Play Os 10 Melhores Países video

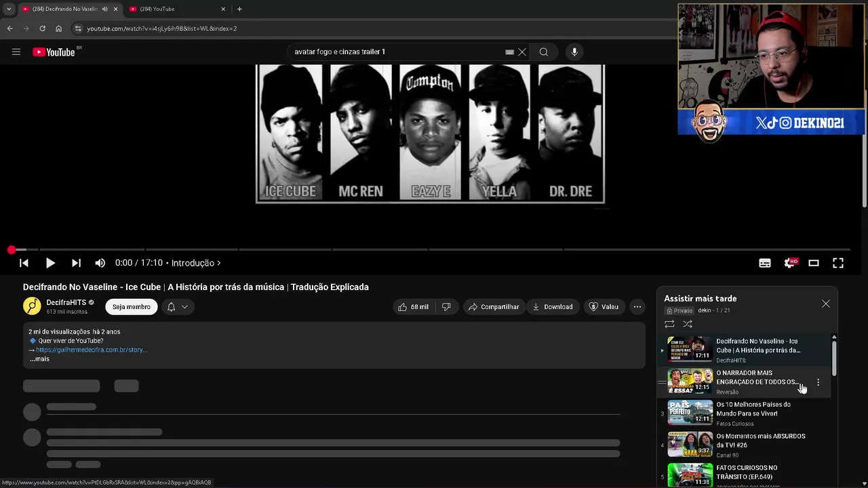[x=744, y=413]
